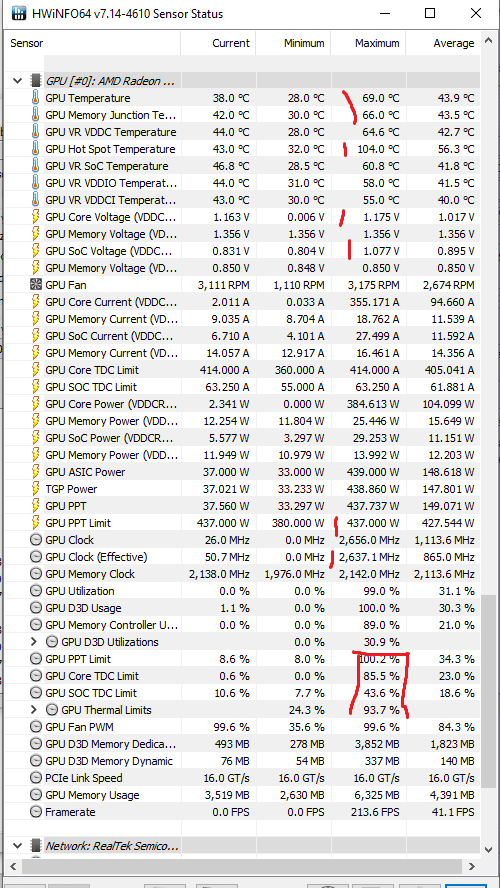The height and width of the screenshot is (888, 500).
Task: Click the horizontal scrollbar left arrow
Action: point(14,866)
